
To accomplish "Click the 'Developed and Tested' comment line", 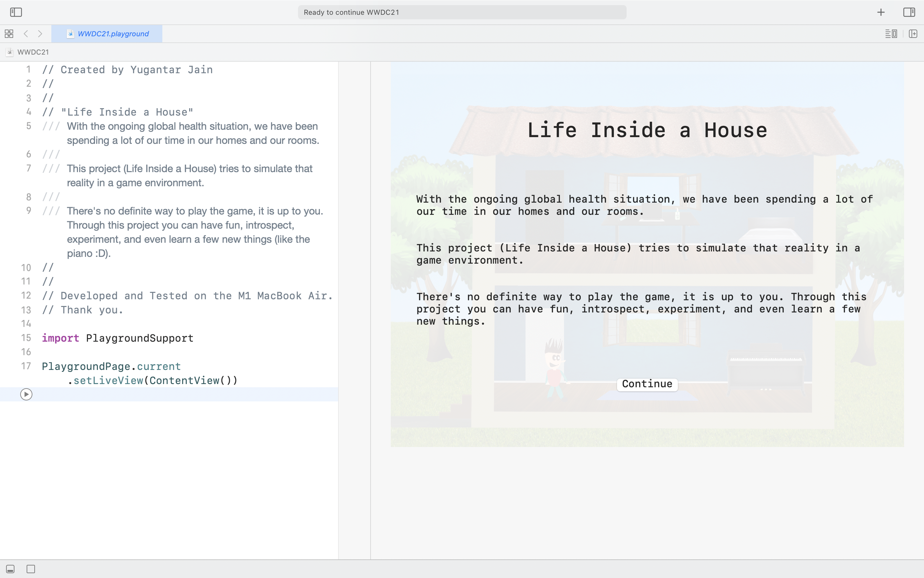I will tap(187, 295).
